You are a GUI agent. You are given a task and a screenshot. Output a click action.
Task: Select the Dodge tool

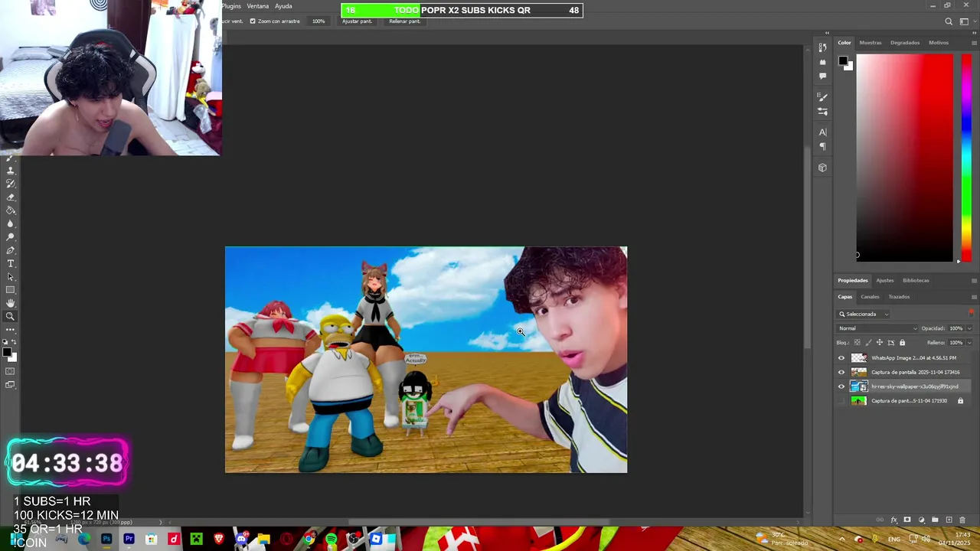[x=11, y=236]
